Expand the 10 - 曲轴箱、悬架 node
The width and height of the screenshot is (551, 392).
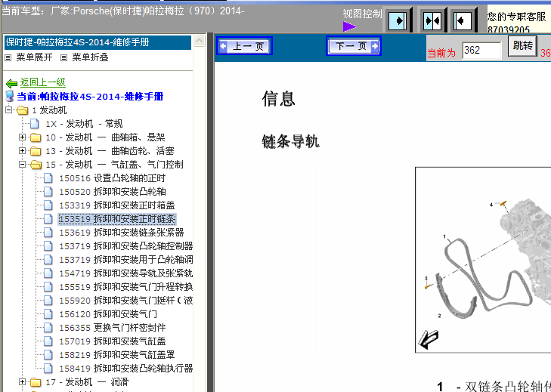22,137
